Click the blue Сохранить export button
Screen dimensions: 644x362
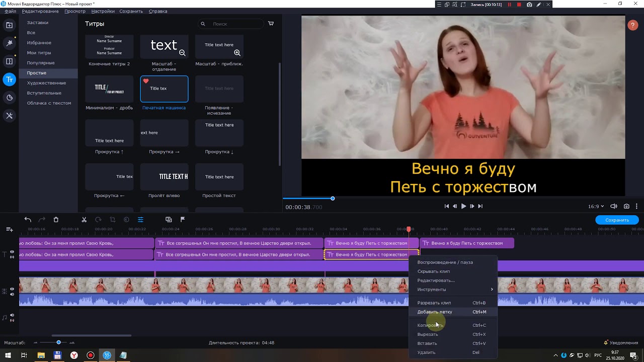(617, 220)
